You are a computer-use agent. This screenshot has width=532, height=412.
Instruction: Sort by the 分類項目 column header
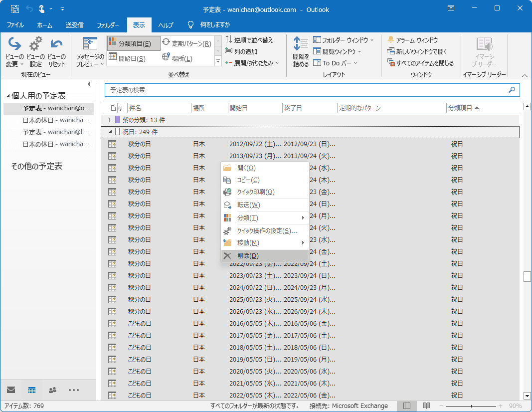[x=483, y=108]
